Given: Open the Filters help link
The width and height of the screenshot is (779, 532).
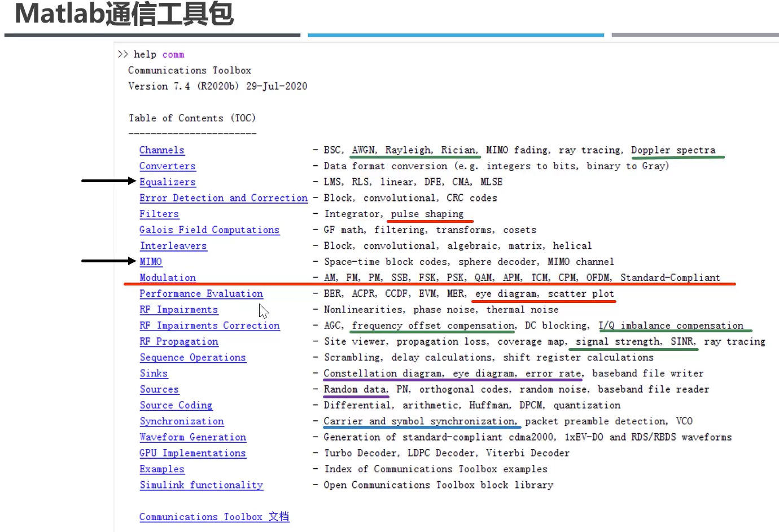Looking at the screenshot, I should (159, 214).
